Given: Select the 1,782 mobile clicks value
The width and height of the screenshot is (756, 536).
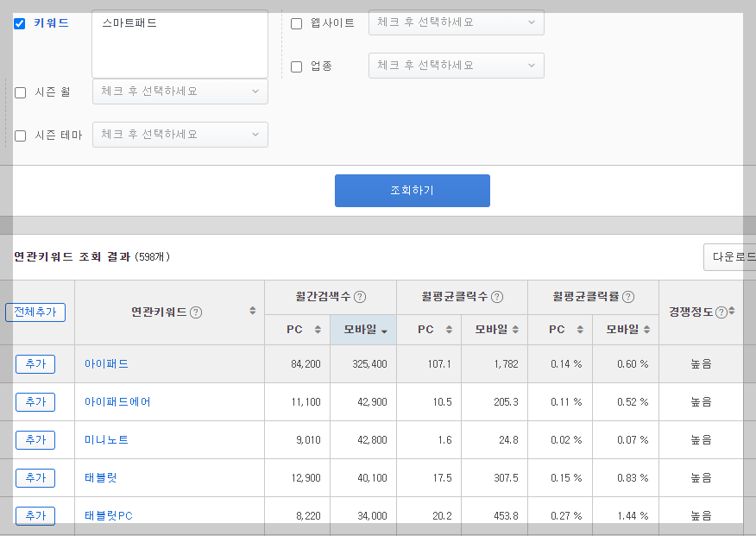Looking at the screenshot, I should tap(507, 364).
